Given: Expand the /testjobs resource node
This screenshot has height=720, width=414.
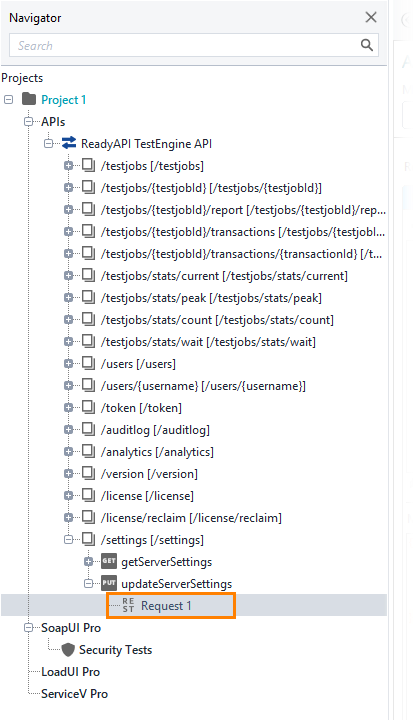Looking at the screenshot, I should pyautogui.click(x=69, y=165).
